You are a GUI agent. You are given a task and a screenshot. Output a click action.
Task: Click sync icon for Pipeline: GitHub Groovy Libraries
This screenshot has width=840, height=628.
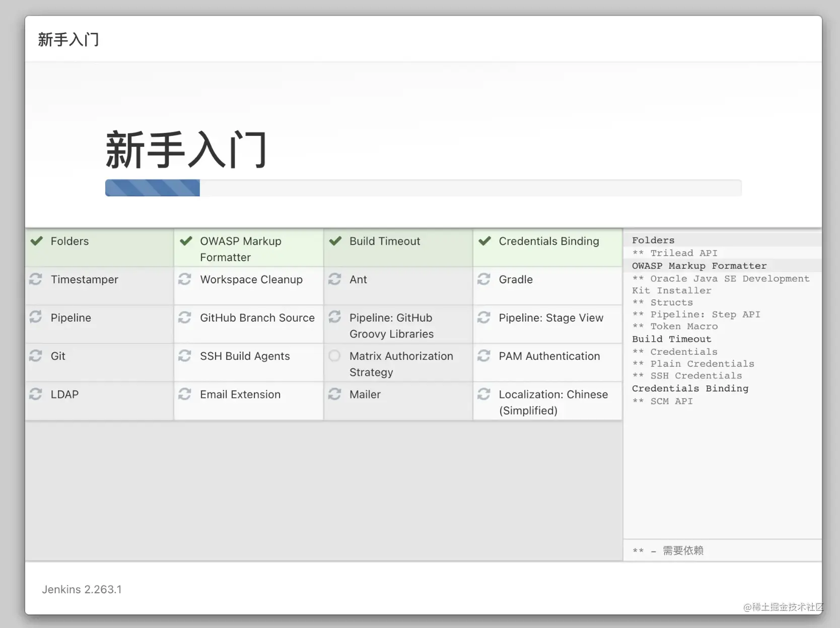click(x=335, y=317)
